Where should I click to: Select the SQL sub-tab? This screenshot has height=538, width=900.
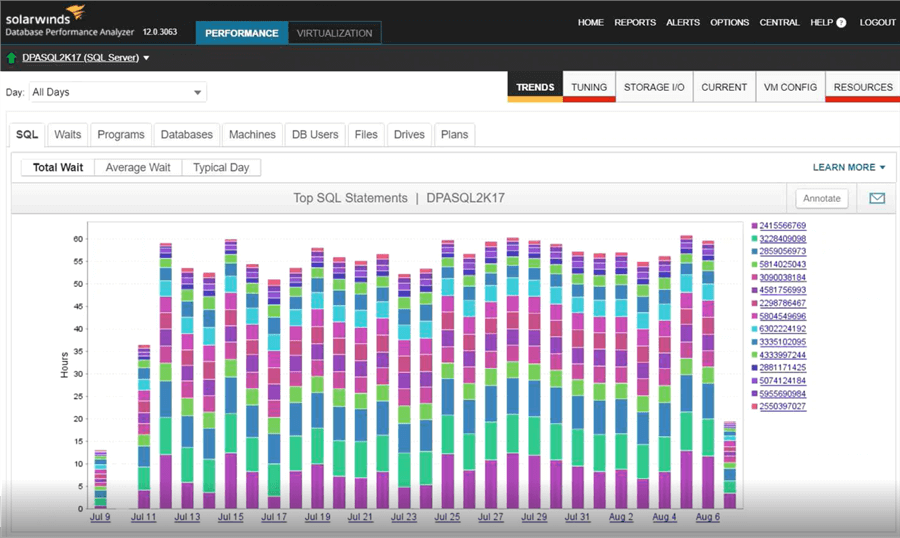tap(27, 134)
